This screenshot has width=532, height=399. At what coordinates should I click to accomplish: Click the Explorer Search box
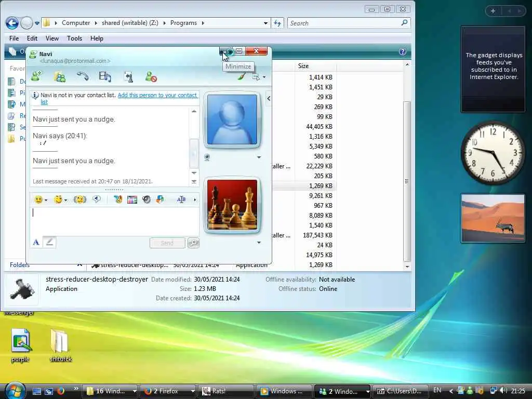(x=349, y=23)
